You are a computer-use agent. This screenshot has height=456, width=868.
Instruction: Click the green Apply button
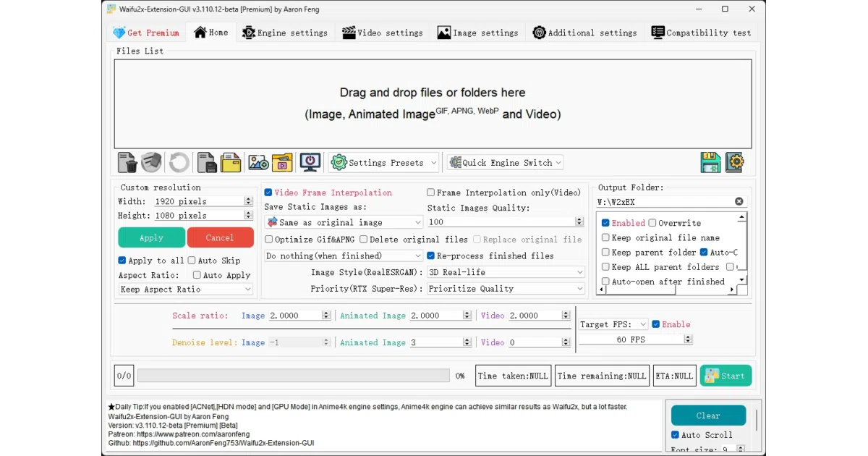click(151, 237)
